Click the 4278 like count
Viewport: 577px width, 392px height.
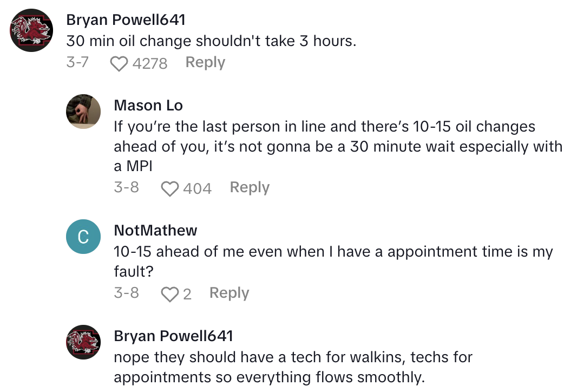(150, 64)
